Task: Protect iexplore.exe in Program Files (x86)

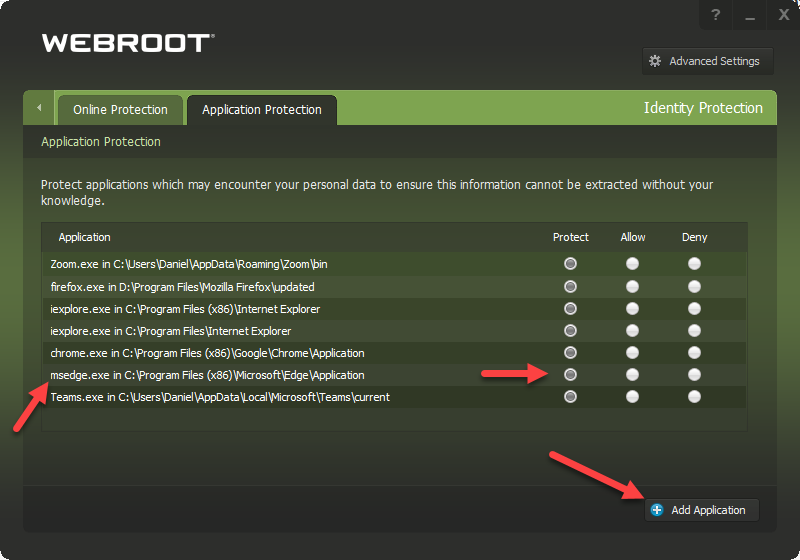Action: click(x=570, y=309)
